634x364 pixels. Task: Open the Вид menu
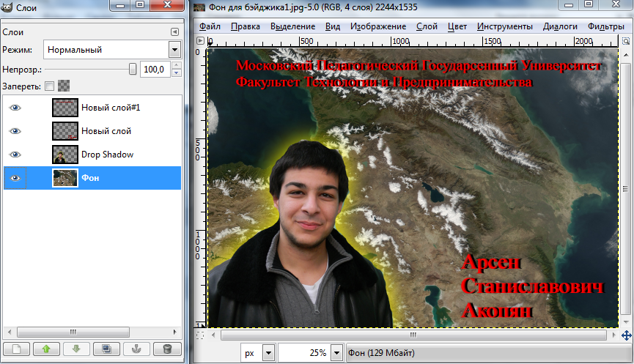click(333, 26)
